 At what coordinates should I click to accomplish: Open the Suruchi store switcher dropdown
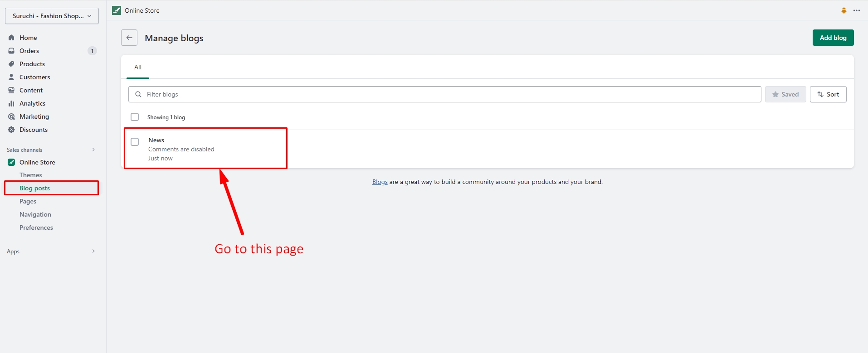point(52,16)
